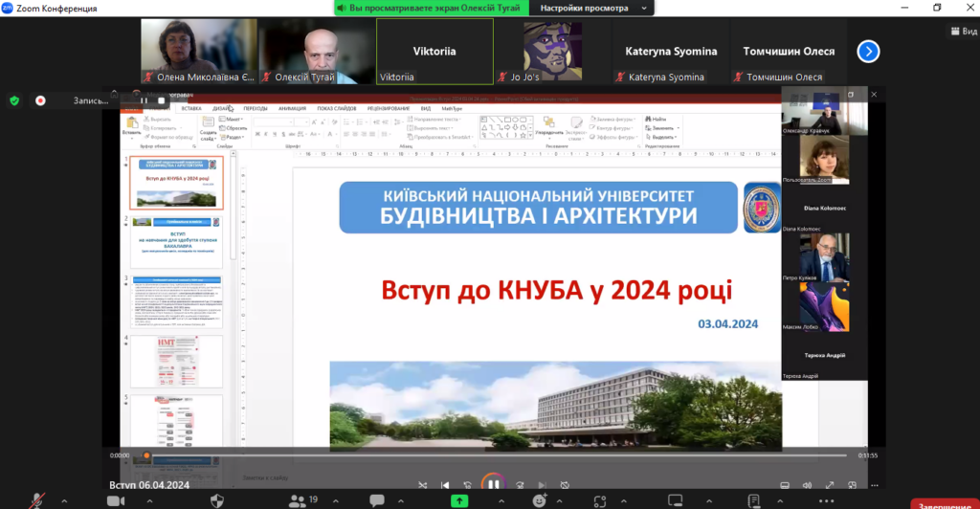Expand arrow next to Participants count
The height and width of the screenshot is (509, 980).
336,501
